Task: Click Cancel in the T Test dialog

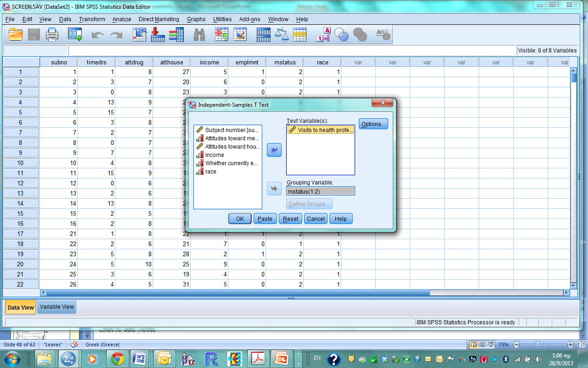Action: click(316, 218)
